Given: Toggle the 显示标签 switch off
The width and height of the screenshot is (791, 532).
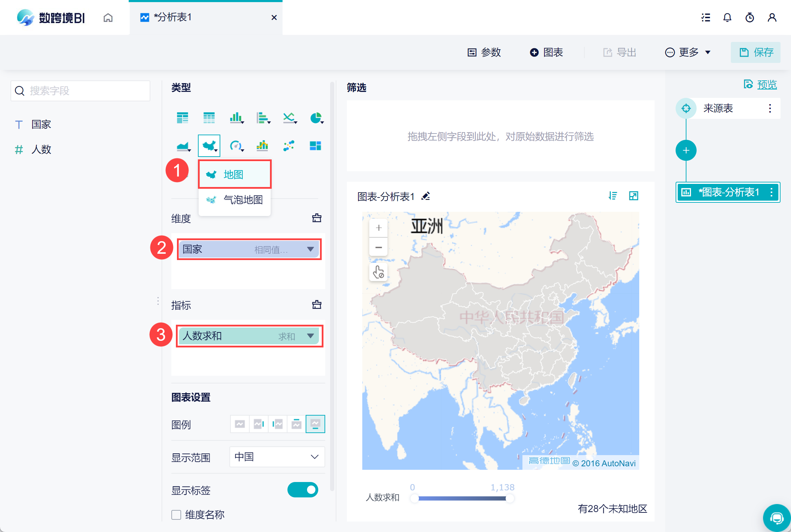Looking at the screenshot, I should pos(302,490).
